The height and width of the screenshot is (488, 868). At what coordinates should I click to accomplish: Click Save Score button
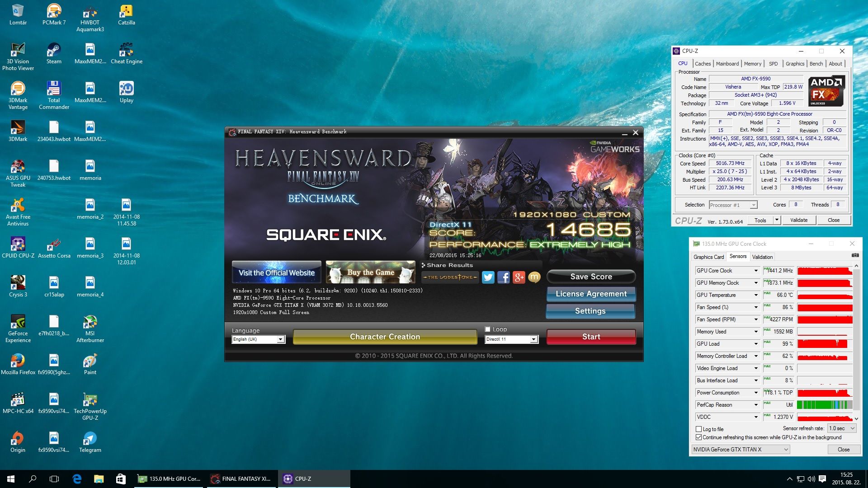point(591,277)
